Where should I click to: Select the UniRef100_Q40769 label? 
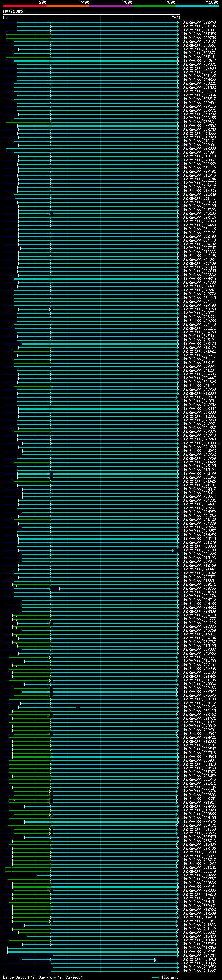199,630
